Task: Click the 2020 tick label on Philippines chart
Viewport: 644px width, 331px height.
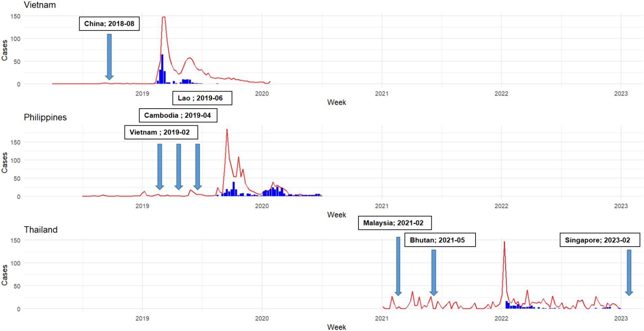Action: point(262,206)
